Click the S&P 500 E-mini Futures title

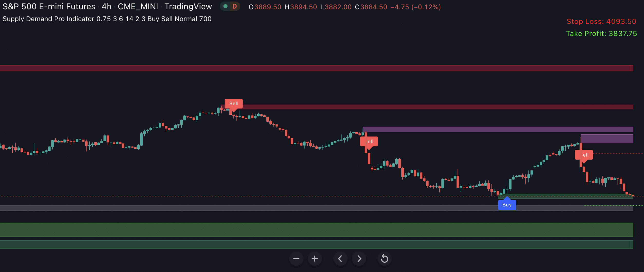49,6
